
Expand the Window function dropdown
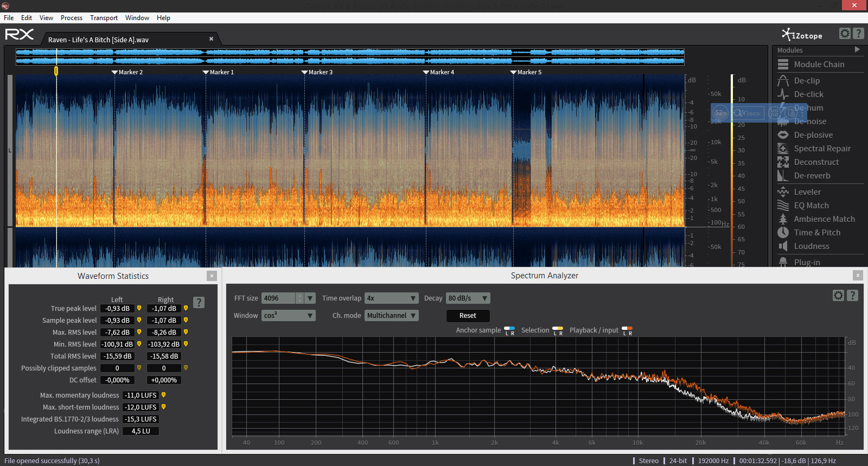pyautogui.click(x=288, y=316)
